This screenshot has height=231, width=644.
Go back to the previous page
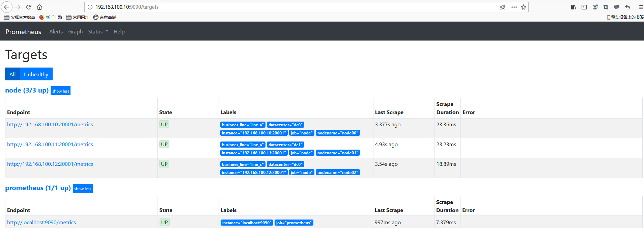[7, 7]
